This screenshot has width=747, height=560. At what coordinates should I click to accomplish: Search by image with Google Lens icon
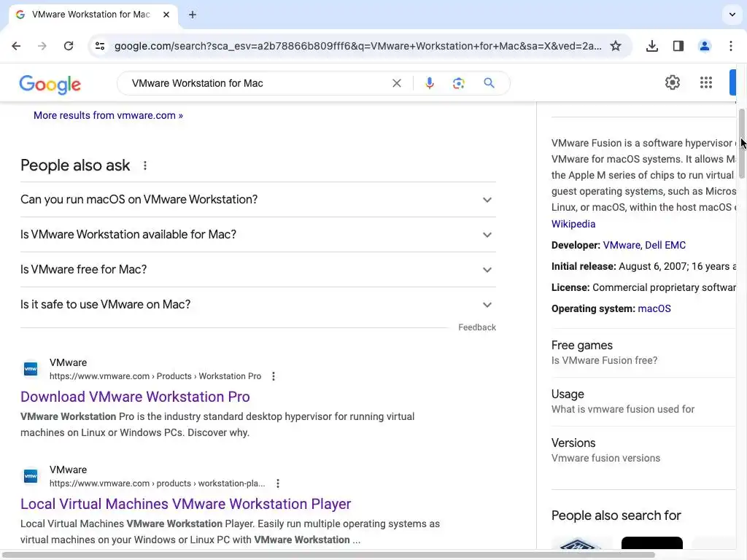[x=458, y=83]
